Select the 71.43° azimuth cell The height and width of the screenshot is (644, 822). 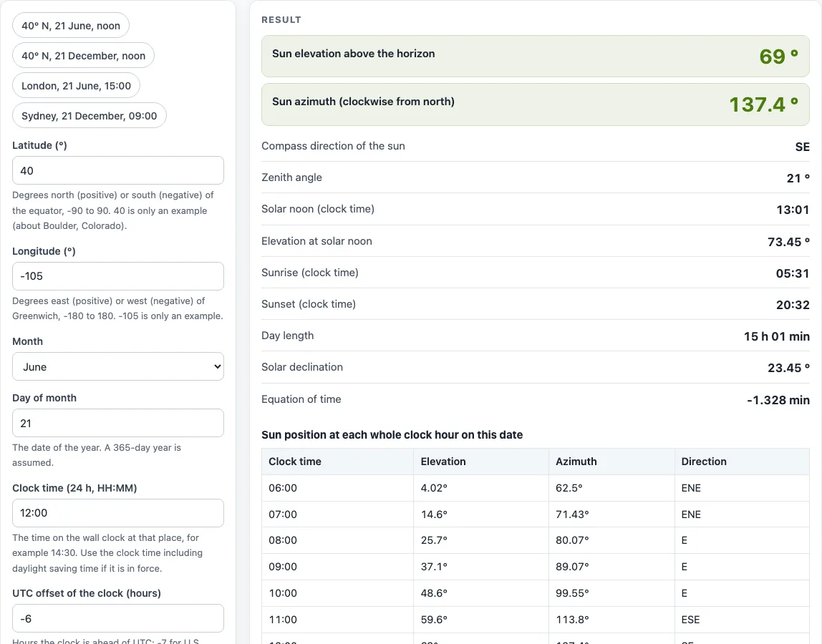tap(611, 514)
